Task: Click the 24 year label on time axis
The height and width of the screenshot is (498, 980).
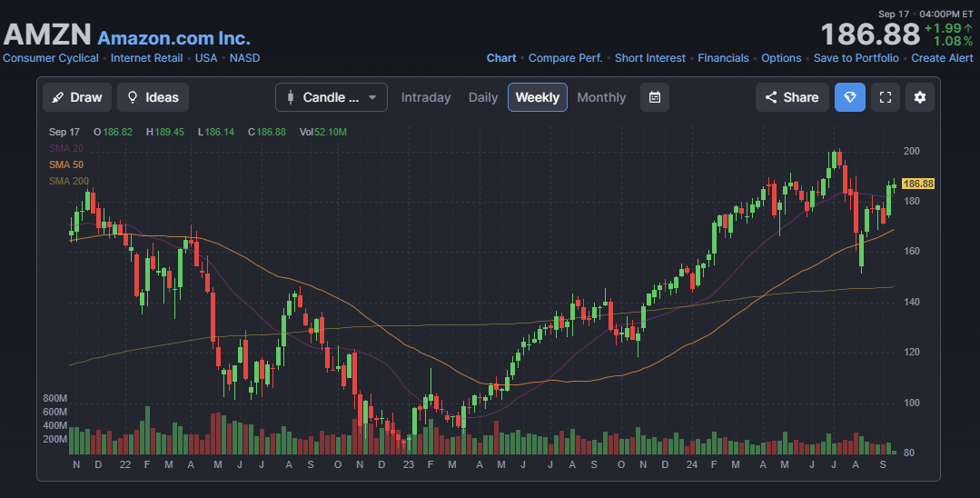Action: pyautogui.click(x=691, y=465)
